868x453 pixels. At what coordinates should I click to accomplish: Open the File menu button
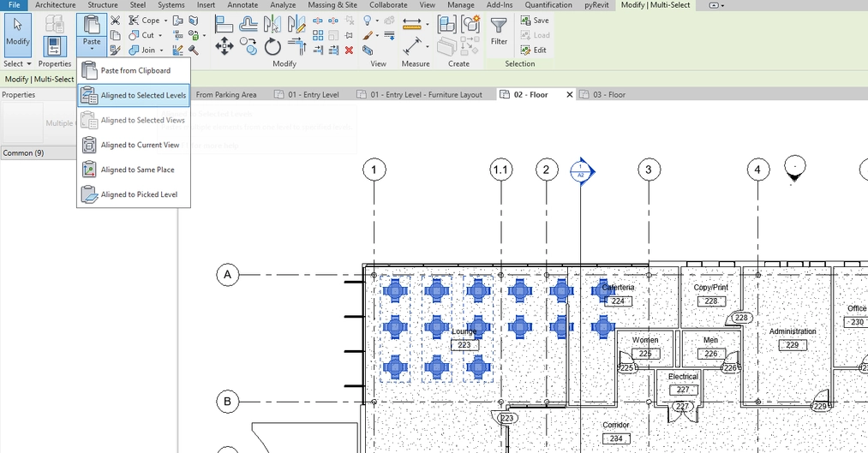14,5
